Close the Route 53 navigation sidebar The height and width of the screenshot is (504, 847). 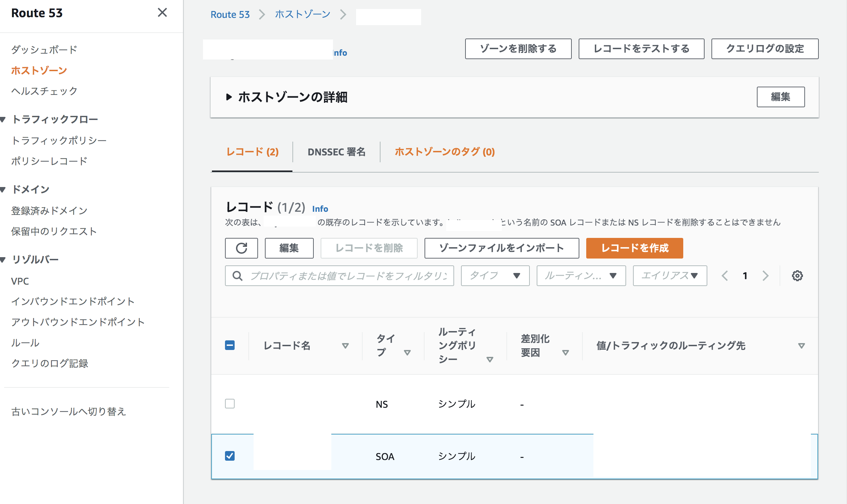162,13
